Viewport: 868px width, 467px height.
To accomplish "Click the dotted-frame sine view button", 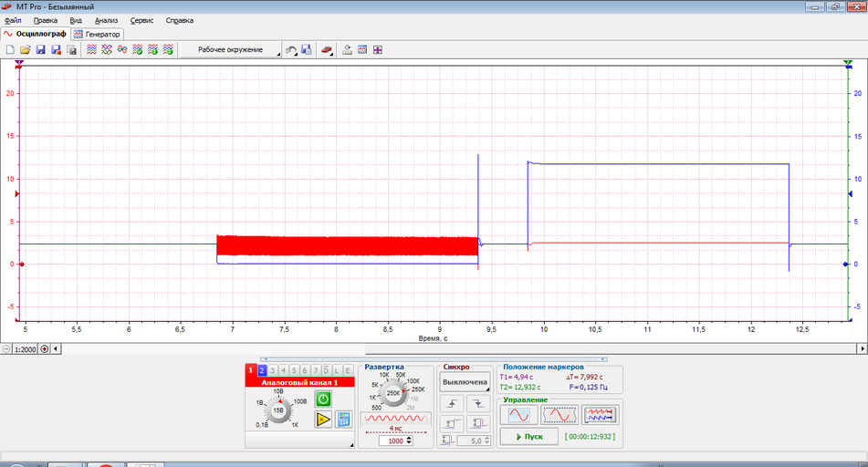I will click(x=559, y=414).
